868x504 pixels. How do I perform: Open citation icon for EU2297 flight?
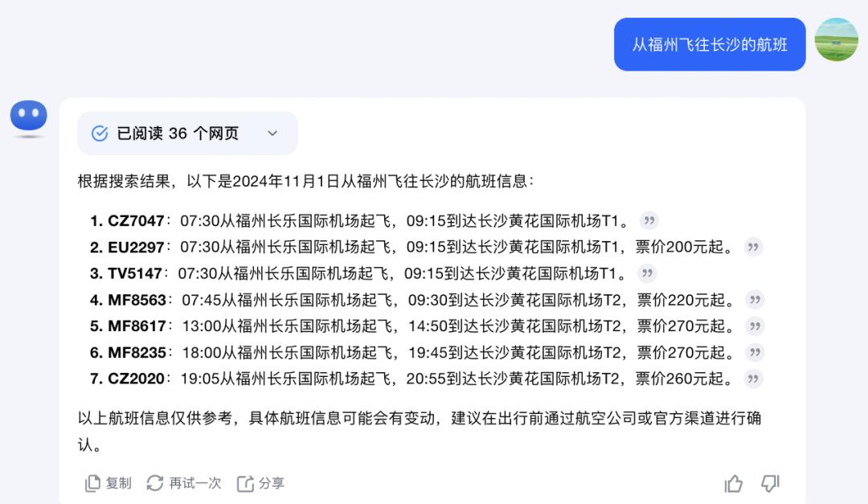coord(753,247)
